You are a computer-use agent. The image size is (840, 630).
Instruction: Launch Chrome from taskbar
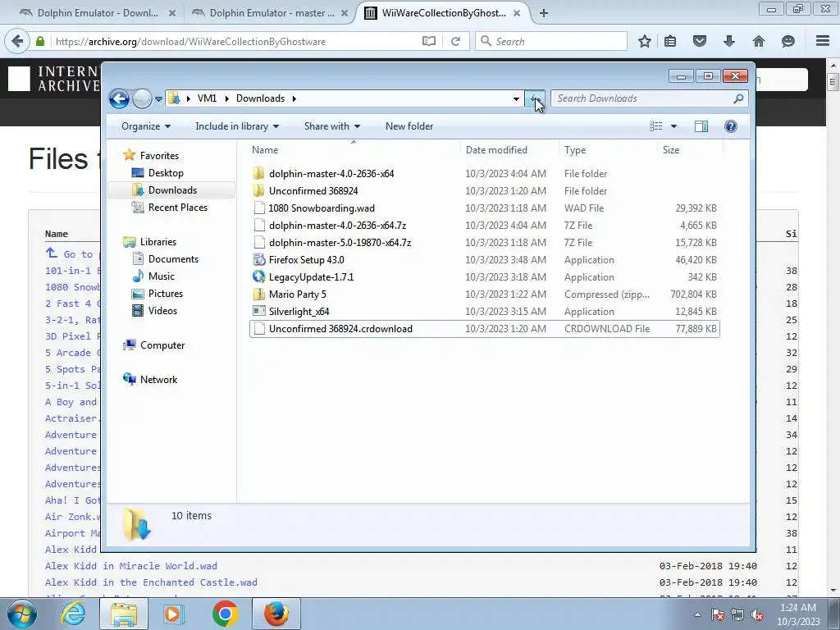[225, 614]
